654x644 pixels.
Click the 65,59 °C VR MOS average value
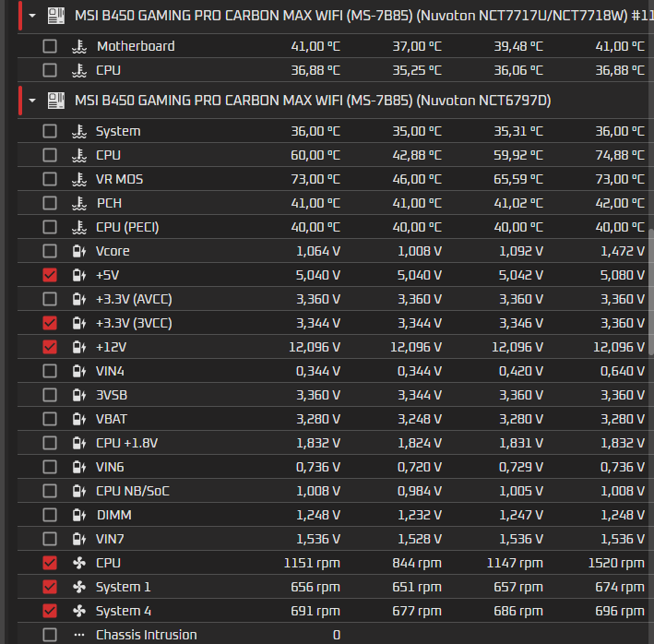point(518,179)
